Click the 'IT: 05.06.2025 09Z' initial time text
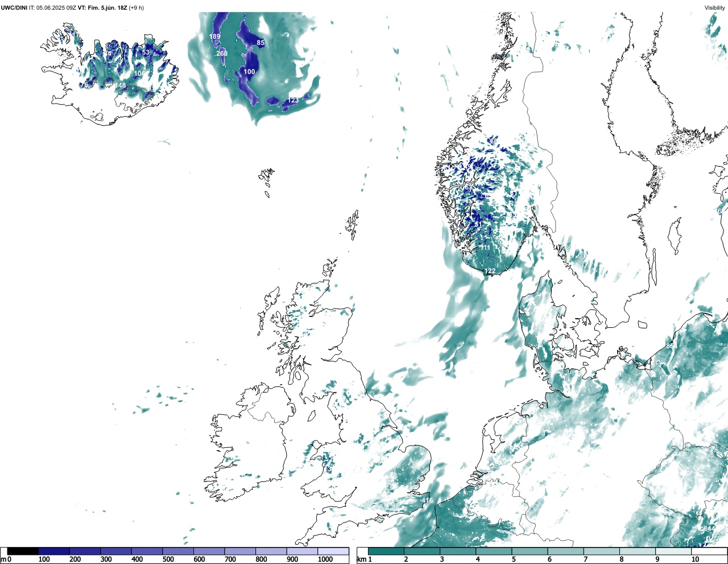This screenshot has height=564, width=728. pyautogui.click(x=52, y=8)
